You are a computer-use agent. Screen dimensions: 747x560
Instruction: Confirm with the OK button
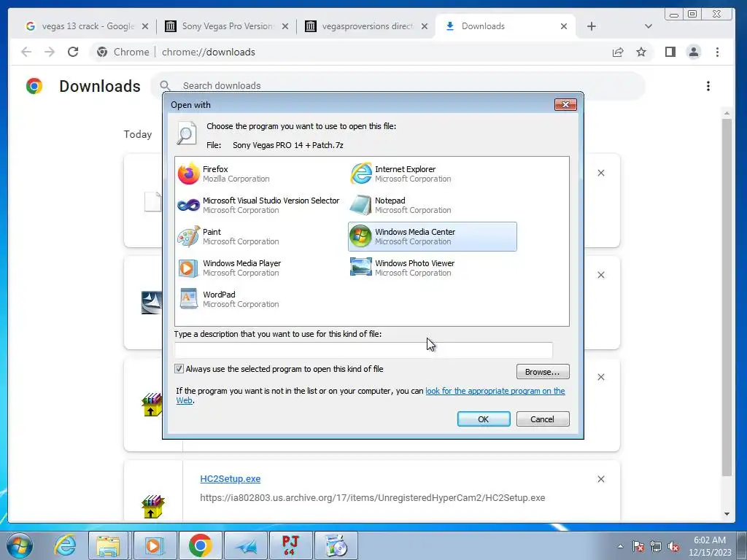click(x=484, y=419)
